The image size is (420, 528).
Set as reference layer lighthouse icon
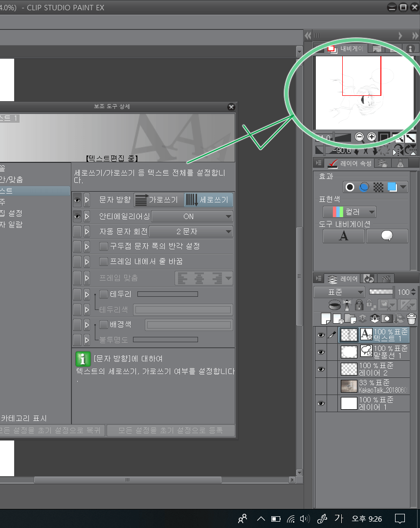(x=347, y=305)
